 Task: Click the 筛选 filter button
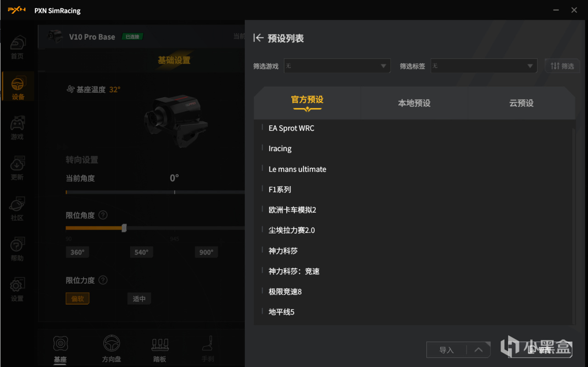[562, 66]
